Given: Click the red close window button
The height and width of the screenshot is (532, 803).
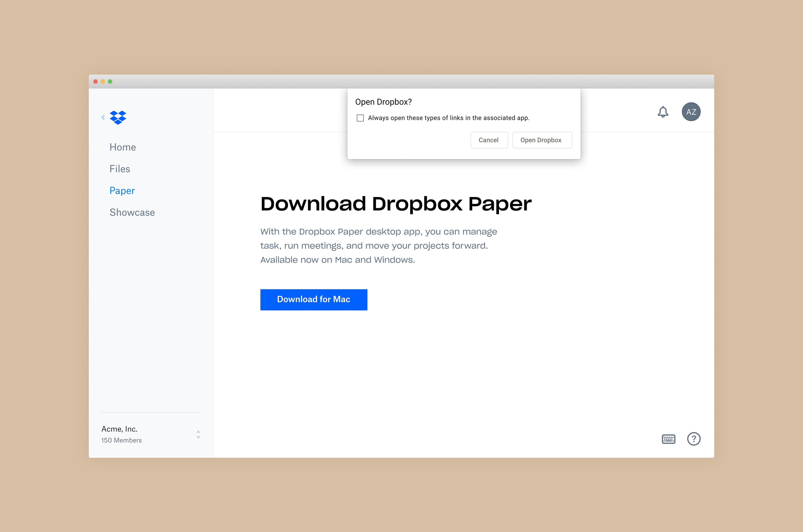Looking at the screenshot, I should click(x=96, y=81).
